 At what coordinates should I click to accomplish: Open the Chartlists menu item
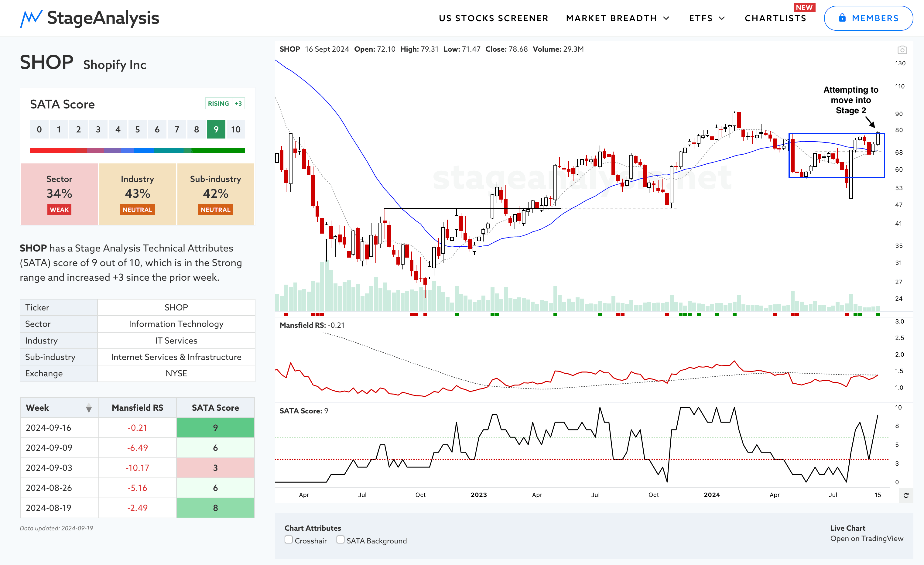click(775, 18)
